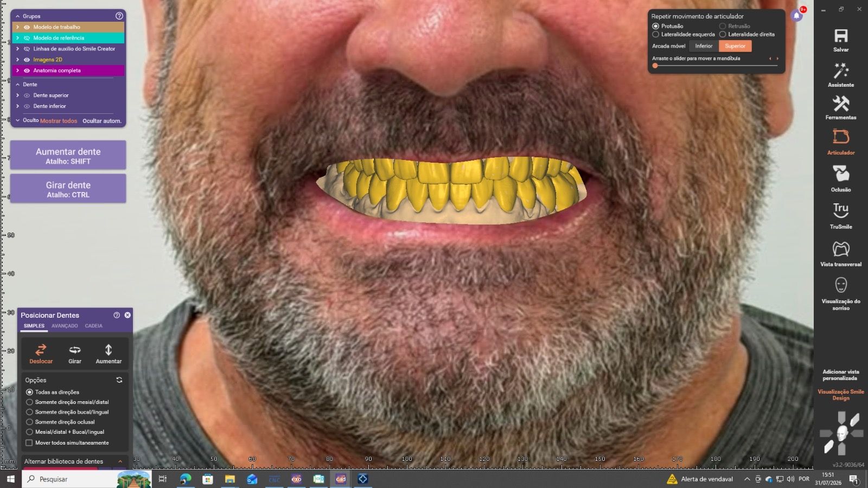The height and width of the screenshot is (488, 868).
Task: Toggle visibility of Modelo de referência
Action: click(27, 38)
